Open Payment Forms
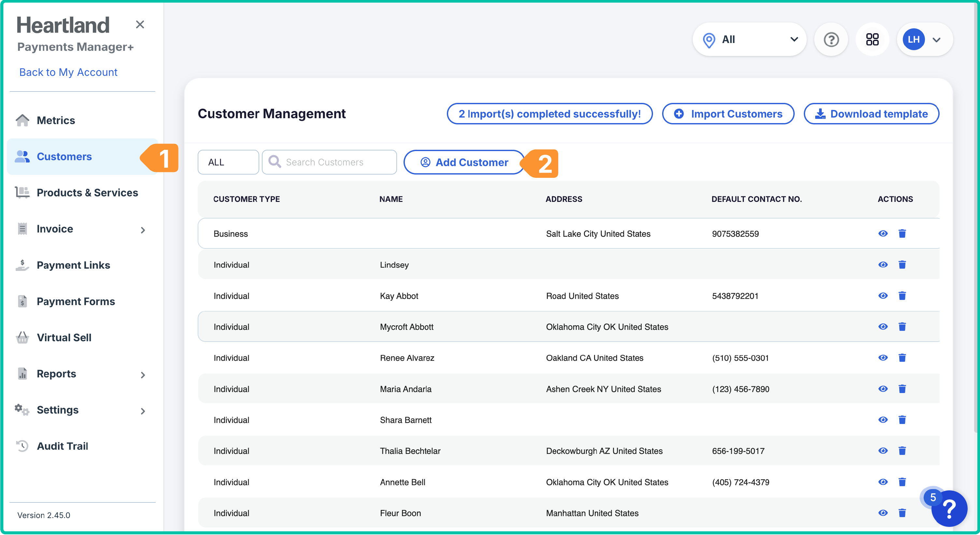This screenshot has height=535, width=980. [x=82, y=301]
